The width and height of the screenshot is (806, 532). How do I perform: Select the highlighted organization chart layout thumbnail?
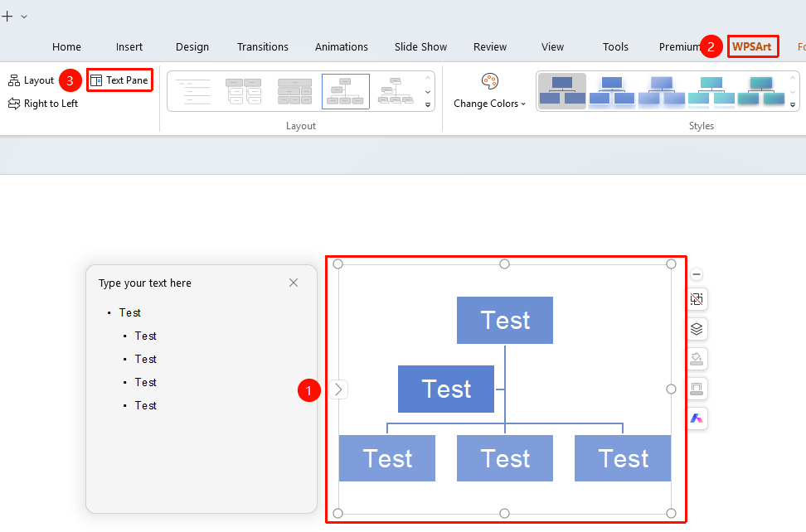pyautogui.click(x=346, y=91)
